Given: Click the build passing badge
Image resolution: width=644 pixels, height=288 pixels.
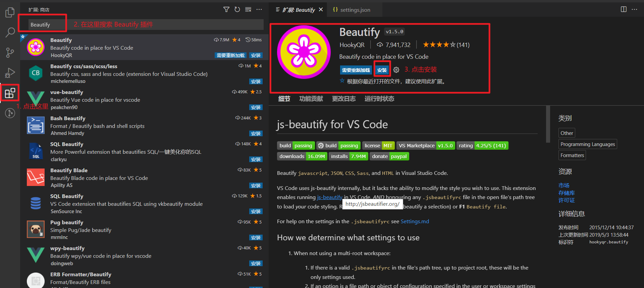Looking at the screenshot, I should (296, 146).
